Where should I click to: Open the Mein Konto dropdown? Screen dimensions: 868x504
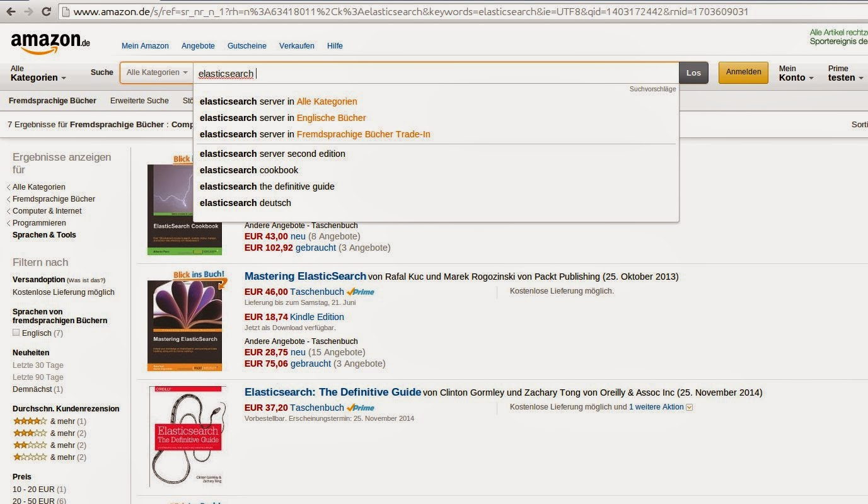coord(796,73)
